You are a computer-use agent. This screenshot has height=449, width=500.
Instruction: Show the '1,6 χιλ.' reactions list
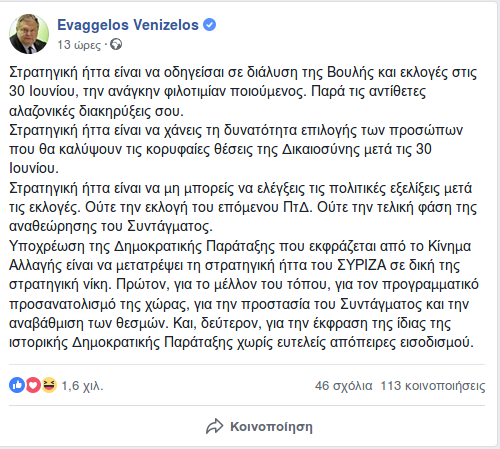[82, 386]
